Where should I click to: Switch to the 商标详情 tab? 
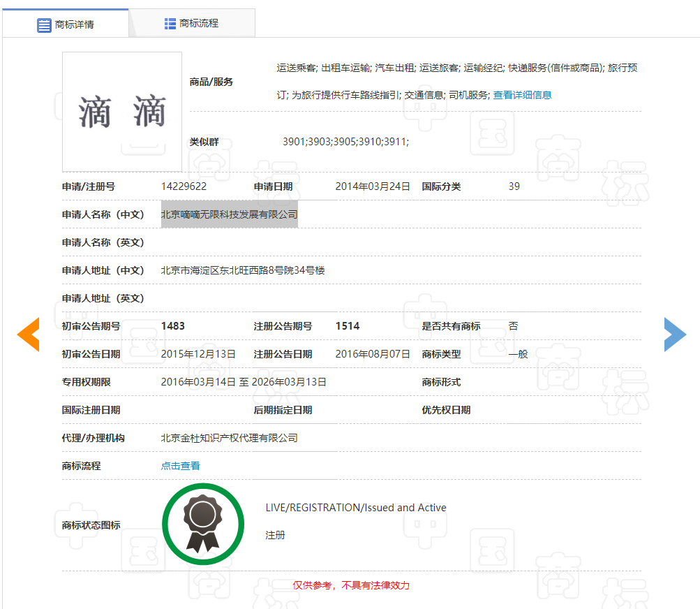pyautogui.click(x=66, y=24)
